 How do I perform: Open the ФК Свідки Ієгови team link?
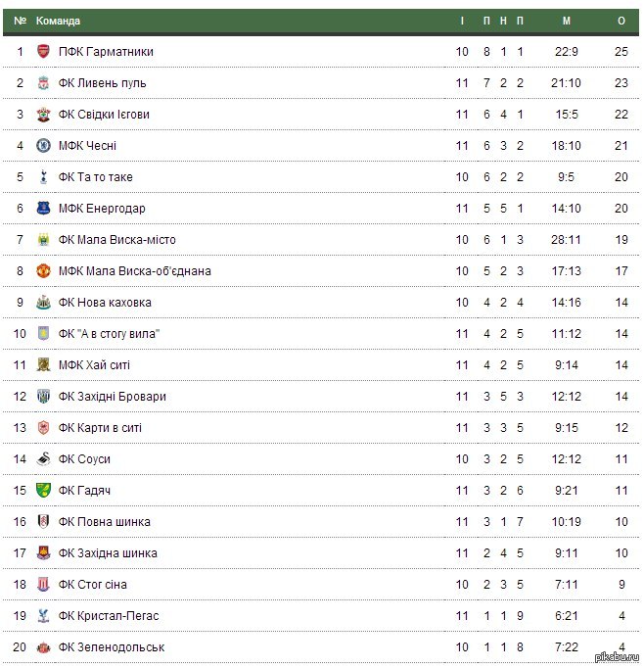pos(104,114)
